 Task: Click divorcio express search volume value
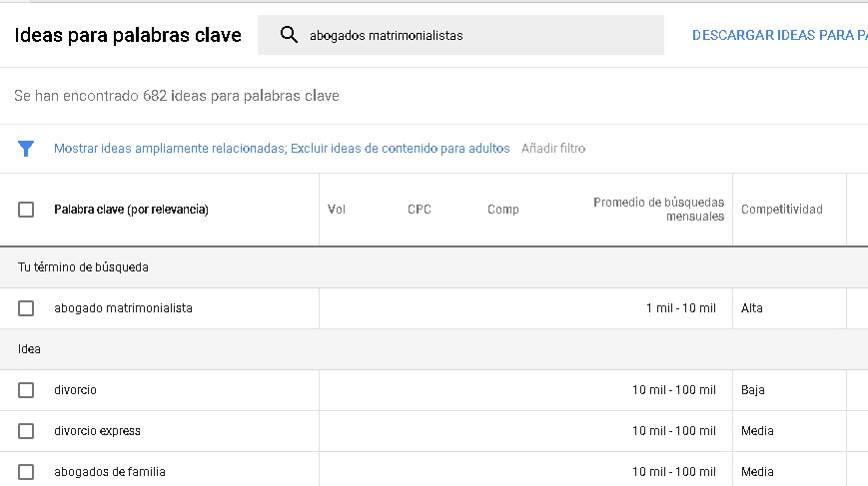tap(673, 431)
